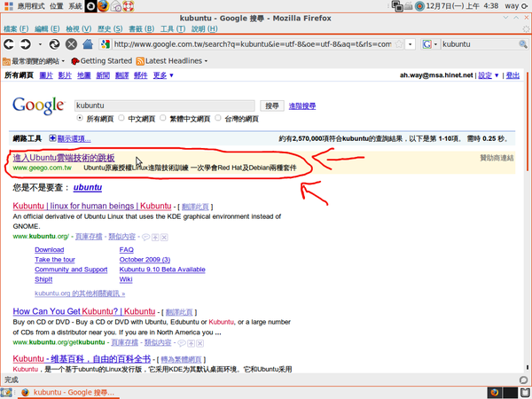Remove the getkubuntu result with X icon
532x399 pixels.
click(199, 343)
